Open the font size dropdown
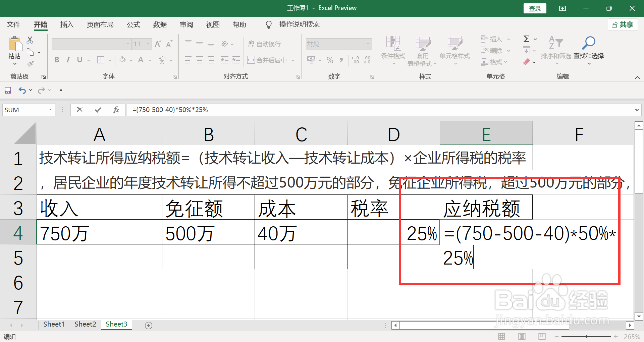The width and height of the screenshot is (644, 342). click(148, 44)
